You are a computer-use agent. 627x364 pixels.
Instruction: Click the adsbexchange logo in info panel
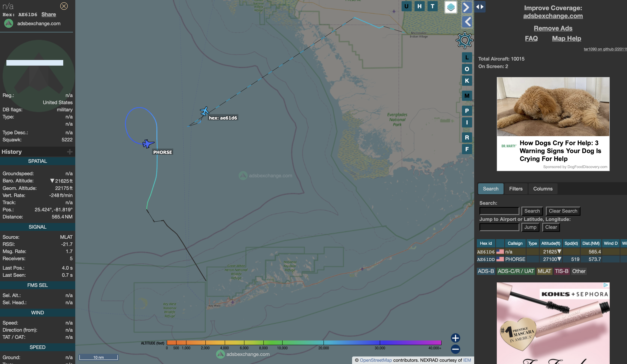tap(9, 23)
